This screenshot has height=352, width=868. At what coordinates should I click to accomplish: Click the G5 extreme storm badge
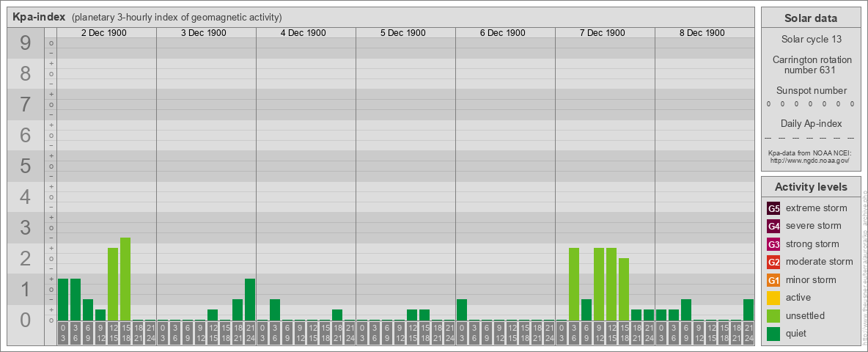[x=773, y=208]
